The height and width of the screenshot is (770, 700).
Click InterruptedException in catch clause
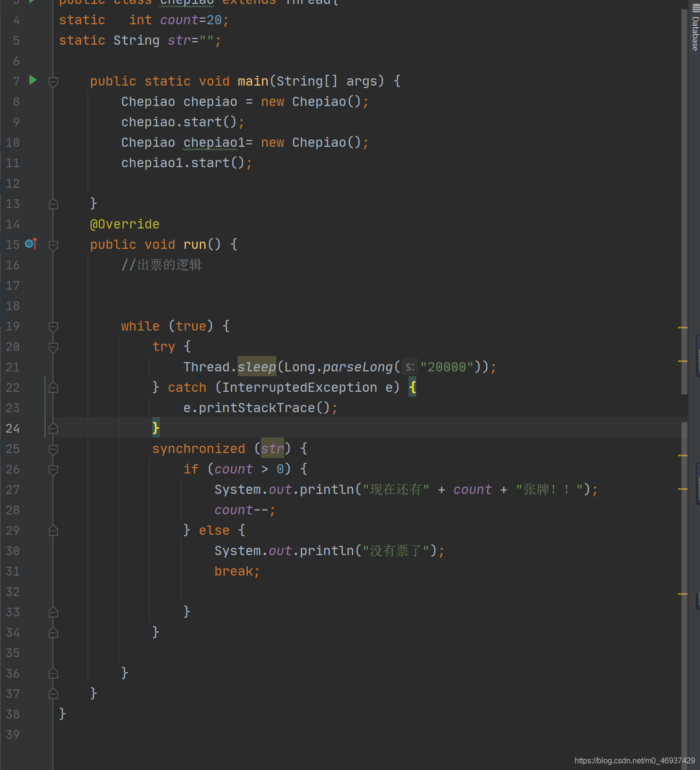click(300, 387)
